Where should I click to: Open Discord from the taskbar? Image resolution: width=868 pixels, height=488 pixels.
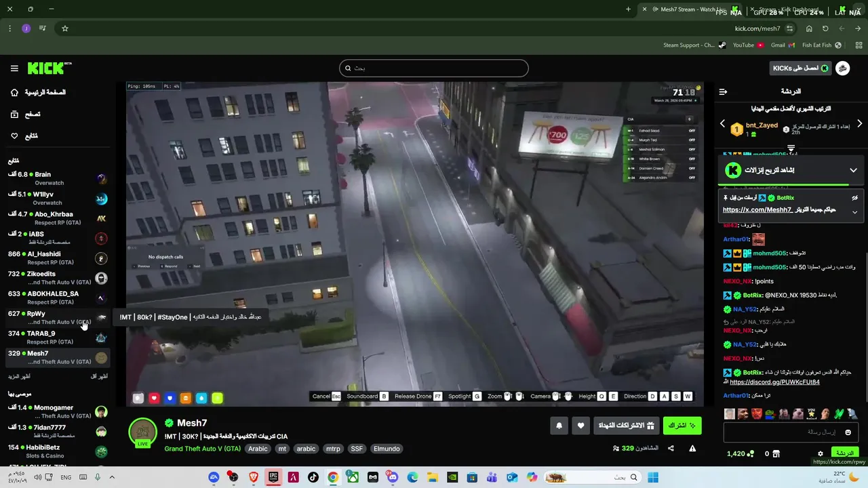[x=393, y=477]
